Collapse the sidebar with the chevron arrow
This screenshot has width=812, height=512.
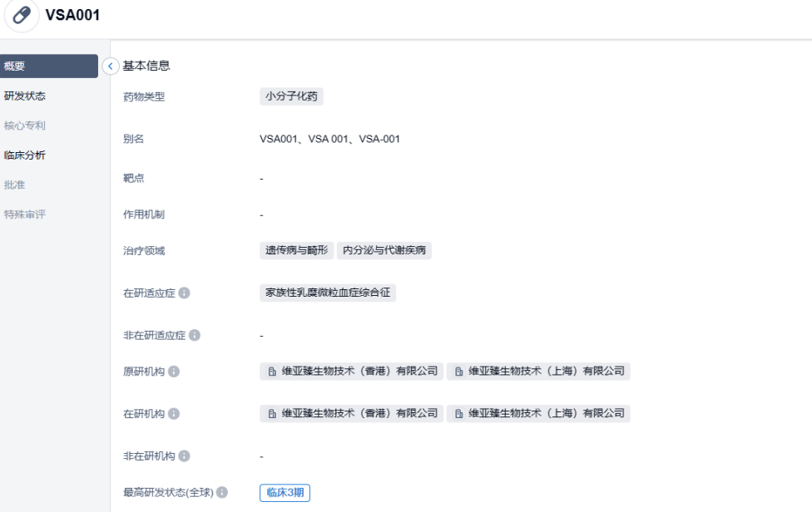tap(111, 66)
